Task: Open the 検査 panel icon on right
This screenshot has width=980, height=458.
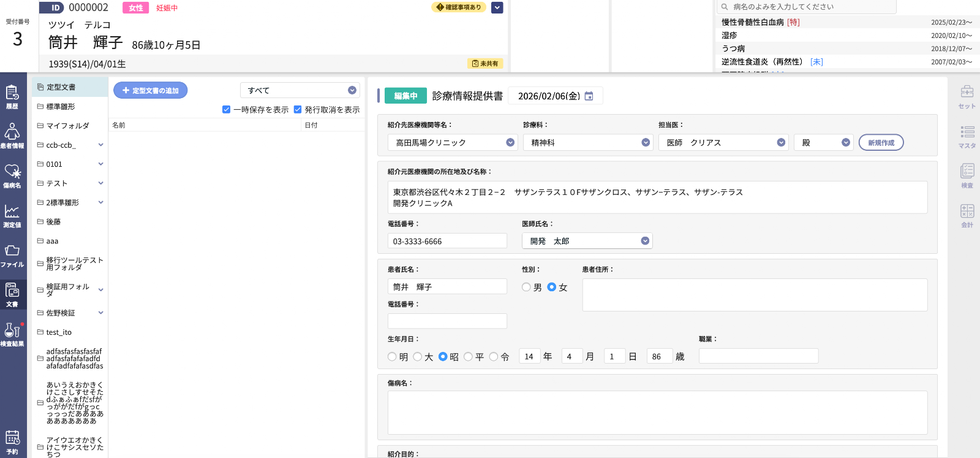Action: [967, 176]
